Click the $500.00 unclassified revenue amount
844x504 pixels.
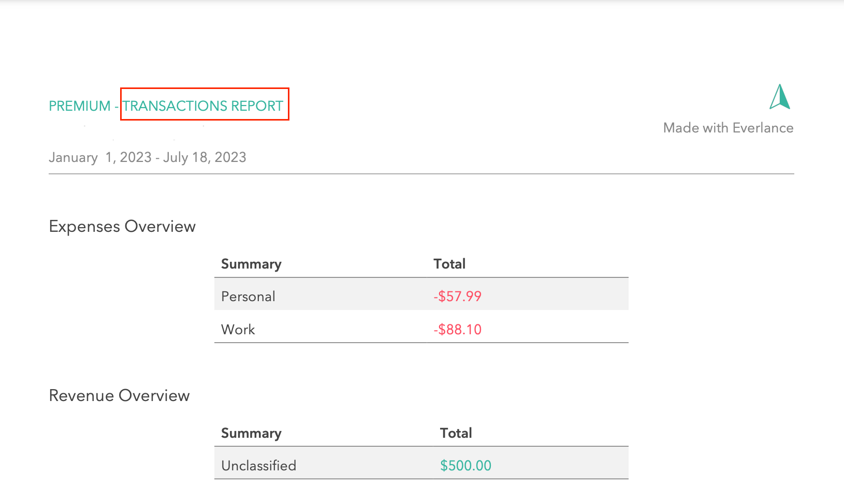[465, 466]
